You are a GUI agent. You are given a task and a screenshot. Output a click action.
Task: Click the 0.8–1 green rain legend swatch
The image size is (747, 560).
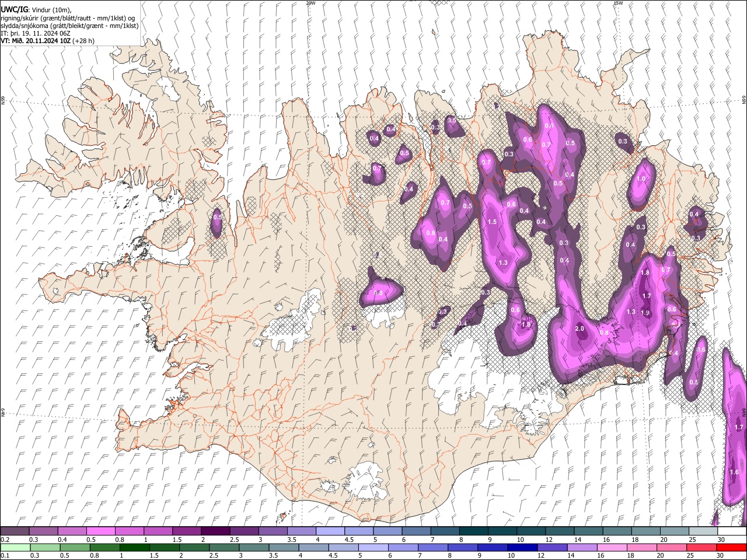click(x=105, y=547)
